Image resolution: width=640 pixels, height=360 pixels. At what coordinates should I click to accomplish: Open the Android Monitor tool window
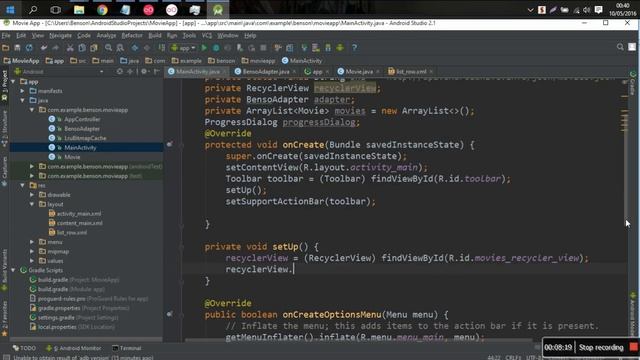74,348
